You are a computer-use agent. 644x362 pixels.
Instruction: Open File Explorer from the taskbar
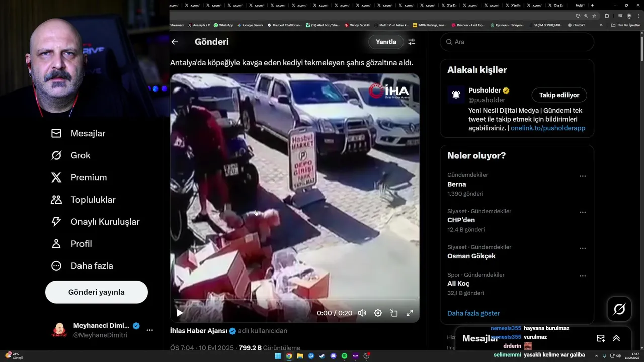[x=300, y=356]
